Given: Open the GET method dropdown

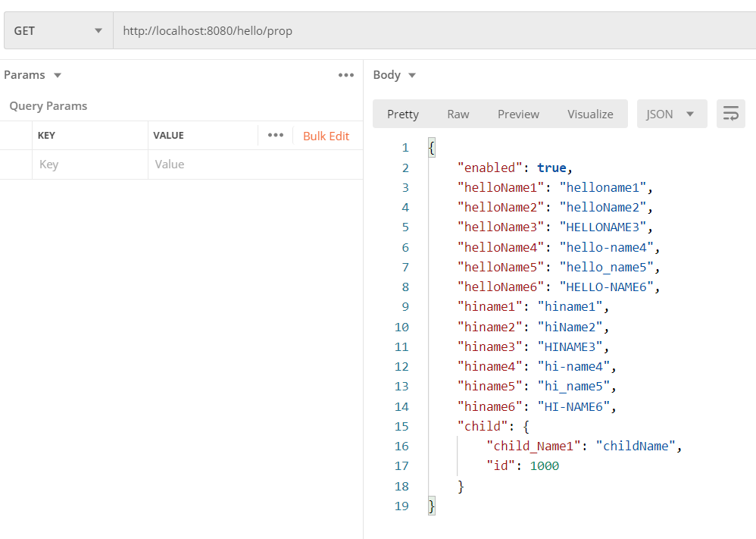Looking at the screenshot, I should click(58, 31).
